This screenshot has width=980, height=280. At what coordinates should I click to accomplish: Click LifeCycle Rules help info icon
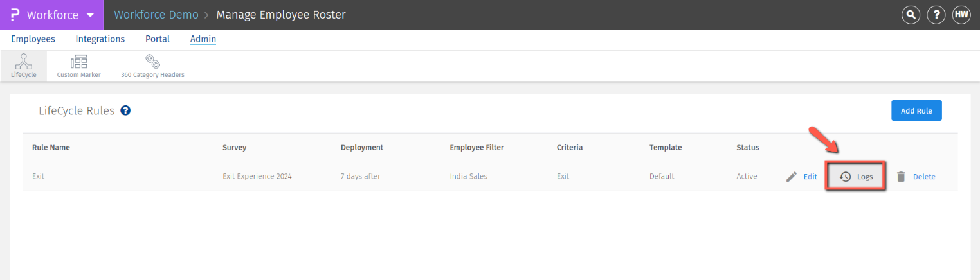click(x=125, y=110)
